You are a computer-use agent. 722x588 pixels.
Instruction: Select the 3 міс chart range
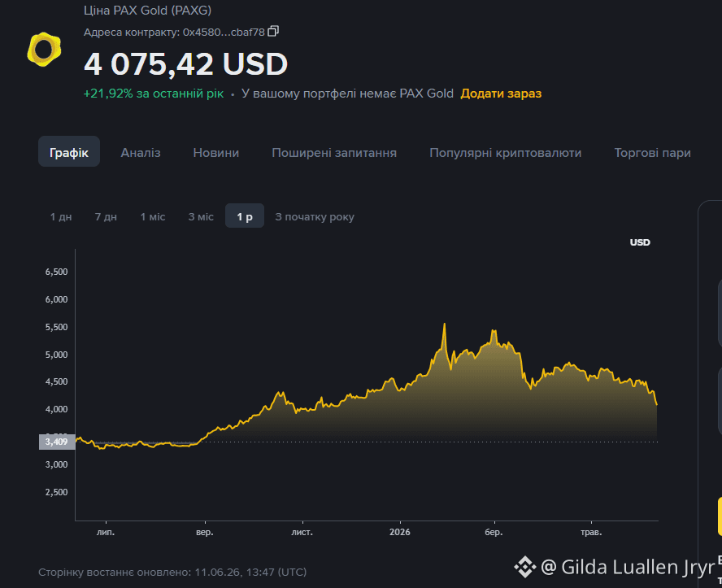pyautogui.click(x=201, y=216)
